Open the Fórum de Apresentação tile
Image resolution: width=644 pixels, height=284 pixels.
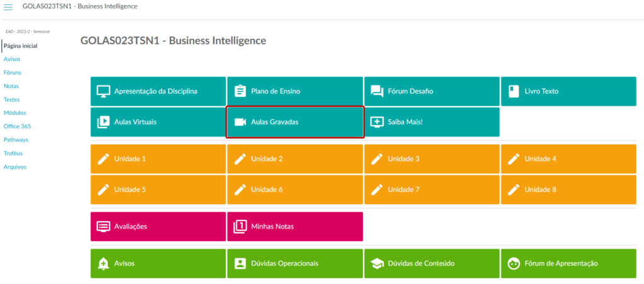pyautogui.click(x=568, y=263)
